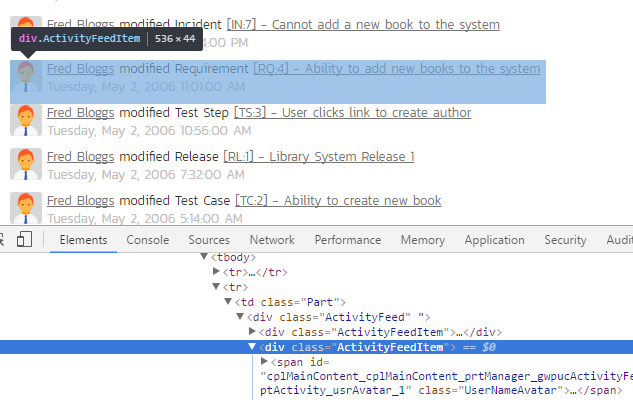633x400 pixels.
Task: Click avatar beside the Test Case entry
Action: pyautogui.click(x=27, y=208)
